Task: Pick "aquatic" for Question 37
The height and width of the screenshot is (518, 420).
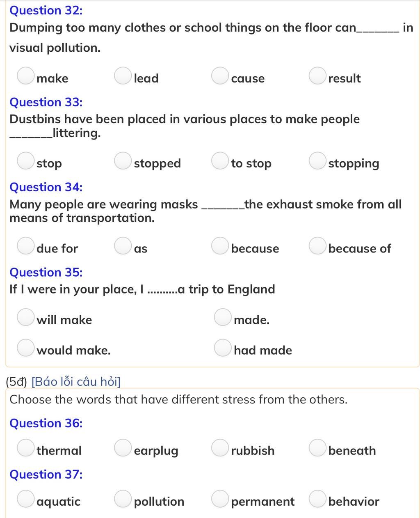Action: tap(25, 499)
